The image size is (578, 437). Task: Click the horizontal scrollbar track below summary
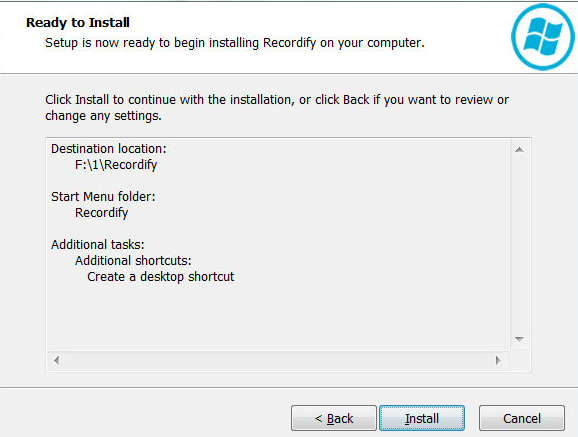coord(277,360)
